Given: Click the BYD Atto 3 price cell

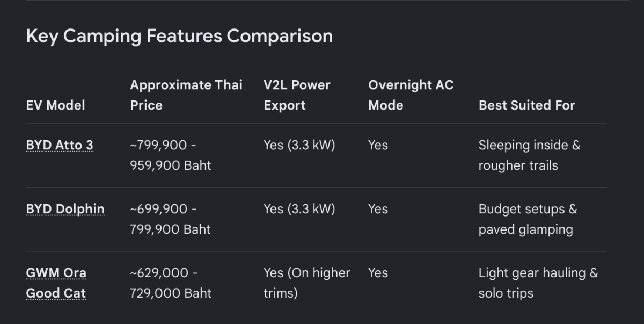Looking at the screenshot, I should 171,155.
